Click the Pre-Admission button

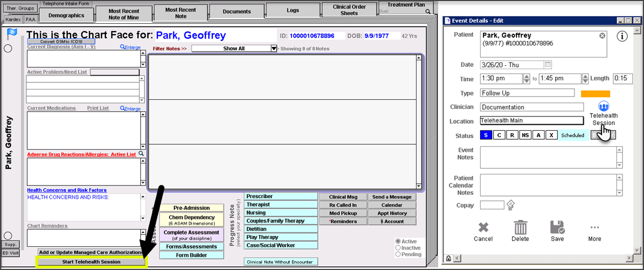coord(191,208)
